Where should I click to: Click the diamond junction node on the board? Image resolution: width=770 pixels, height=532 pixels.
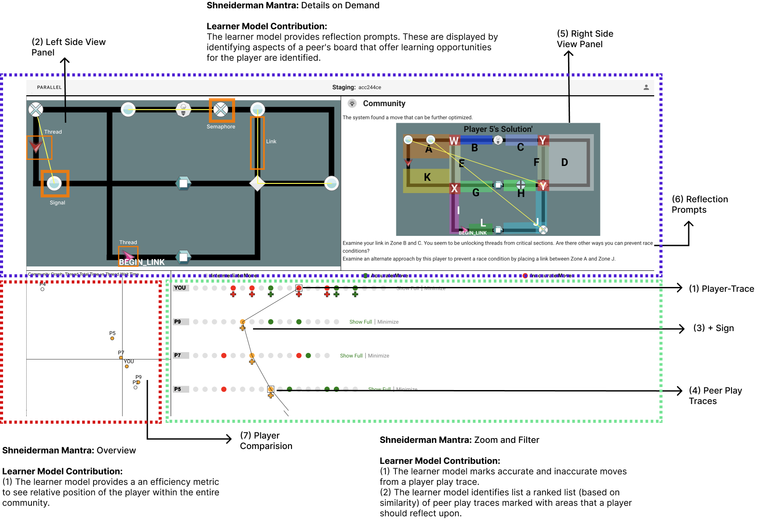pos(257,184)
